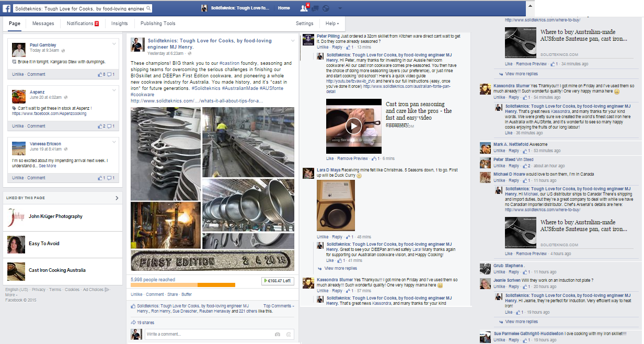
Task: Share the main Solidteknics post
Action: coord(172,294)
